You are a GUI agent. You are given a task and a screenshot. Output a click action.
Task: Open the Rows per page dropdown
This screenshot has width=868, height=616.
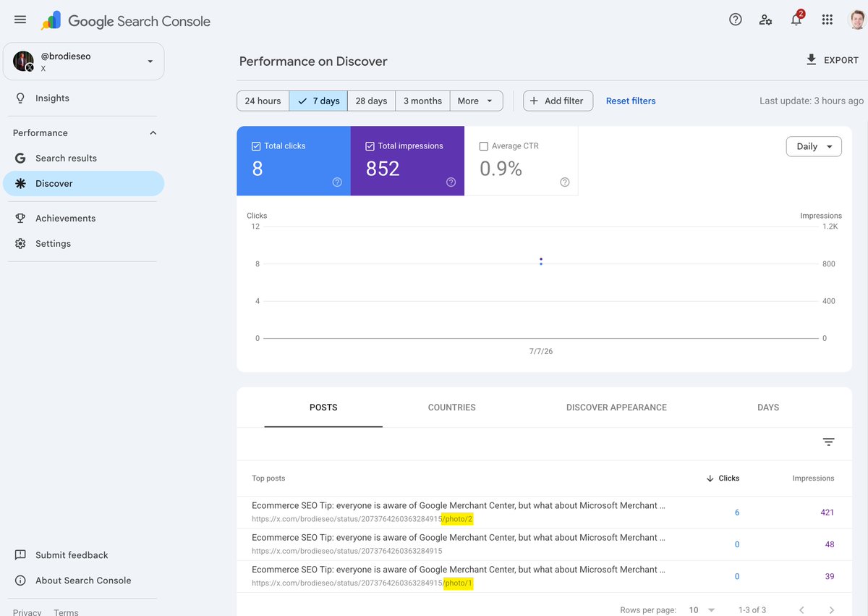pyautogui.click(x=701, y=610)
